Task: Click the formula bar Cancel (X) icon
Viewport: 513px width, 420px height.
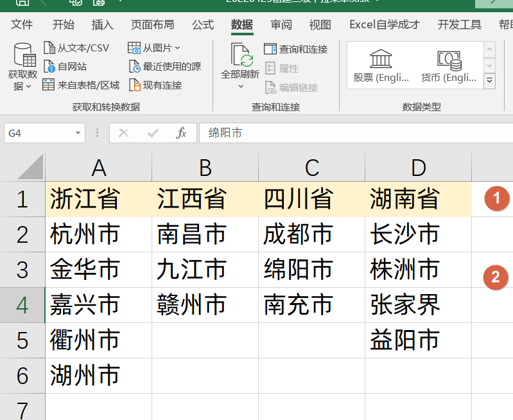Action: tap(124, 133)
